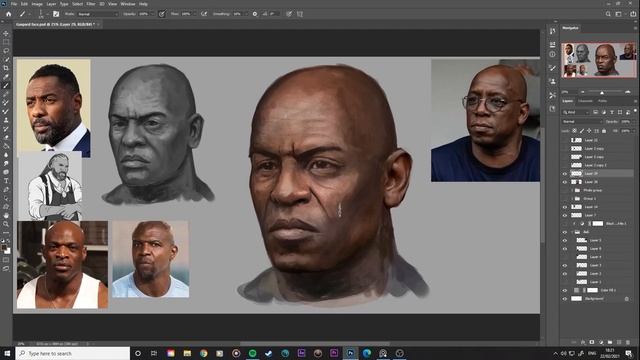Switch to the Paths tab
The height and width of the screenshot is (360, 640).
(x=602, y=101)
